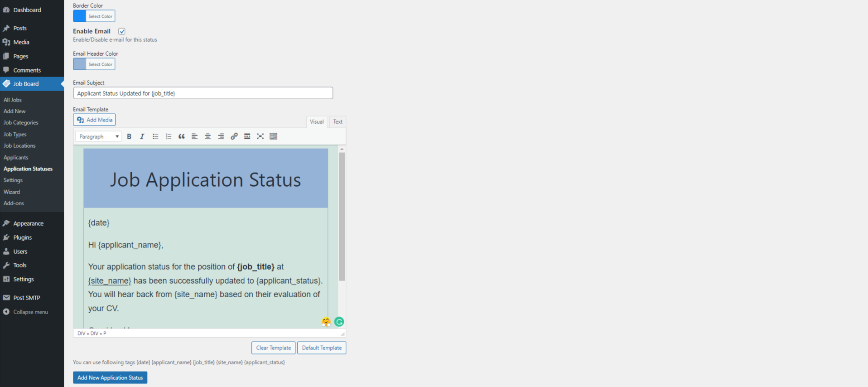Select Color for Border Color
The height and width of the screenshot is (387, 868).
click(x=100, y=16)
